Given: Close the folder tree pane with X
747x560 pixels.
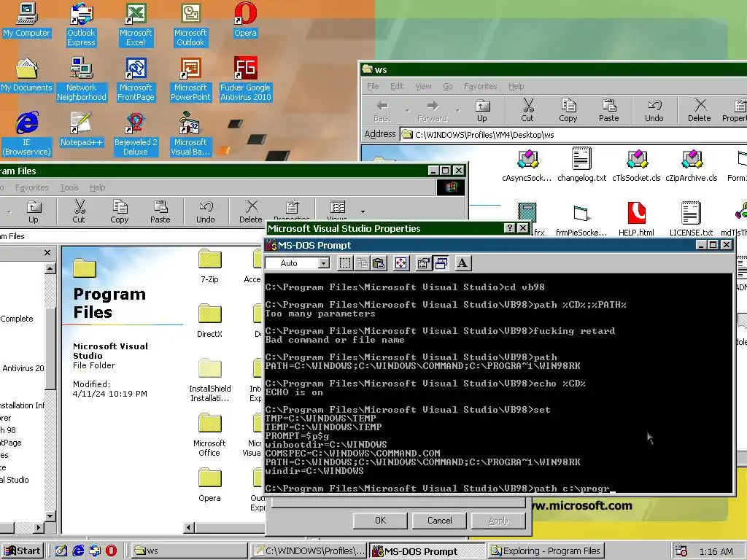Looking at the screenshot, I should point(47,253).
